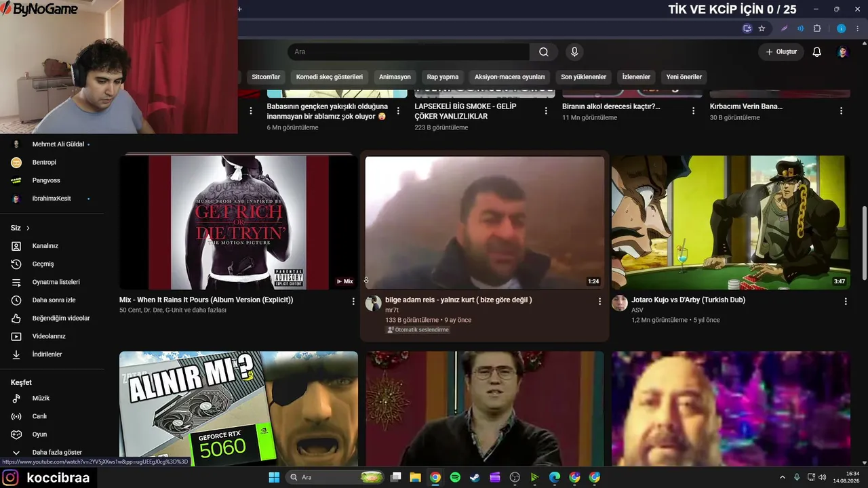Open options menu for the When It Rains It Pours mix

pos(353,302)
